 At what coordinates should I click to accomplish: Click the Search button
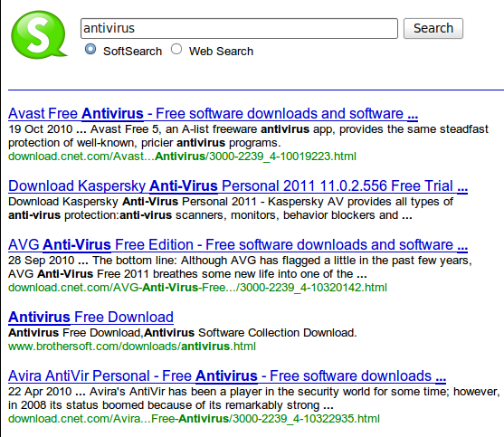pyautogui.click(x=433, y=28)
